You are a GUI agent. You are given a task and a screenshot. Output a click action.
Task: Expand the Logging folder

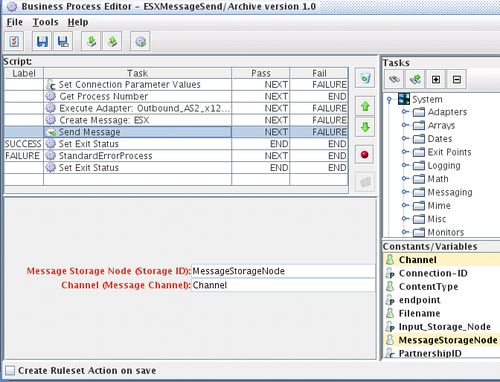[405, 165]
